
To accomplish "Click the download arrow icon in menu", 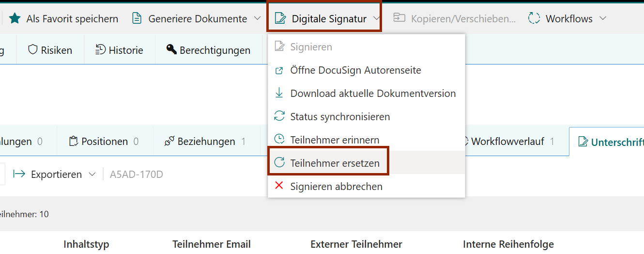I will click(x=279, y=93).
